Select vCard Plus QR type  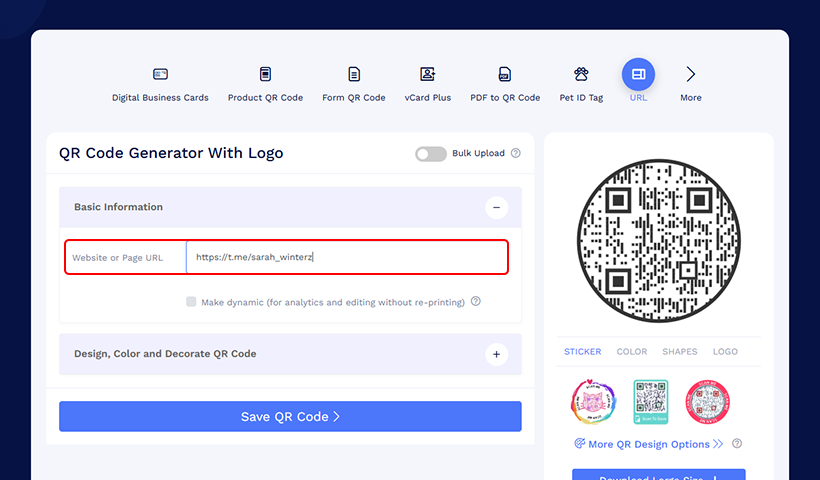click(x=427, y=74)
